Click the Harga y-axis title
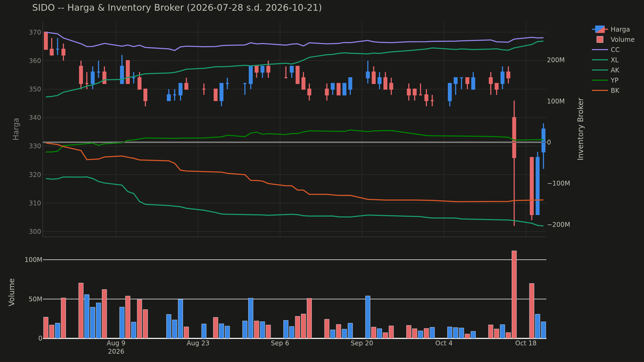The image size is (644, 362). click(16, 129)
